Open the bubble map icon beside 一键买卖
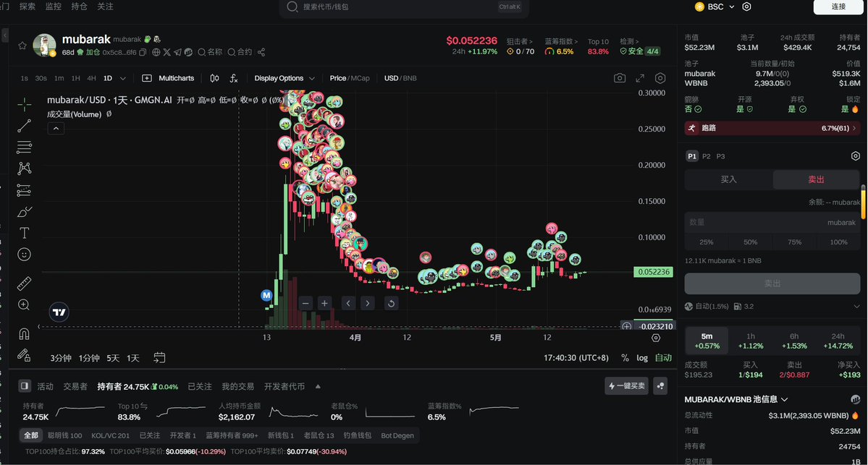Screen dimensions: 868x465 tap(660, 386)
